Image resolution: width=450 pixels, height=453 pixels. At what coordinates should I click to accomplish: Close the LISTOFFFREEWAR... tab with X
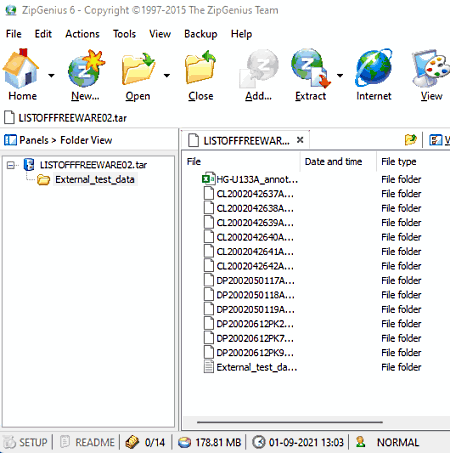coord(300,140)
